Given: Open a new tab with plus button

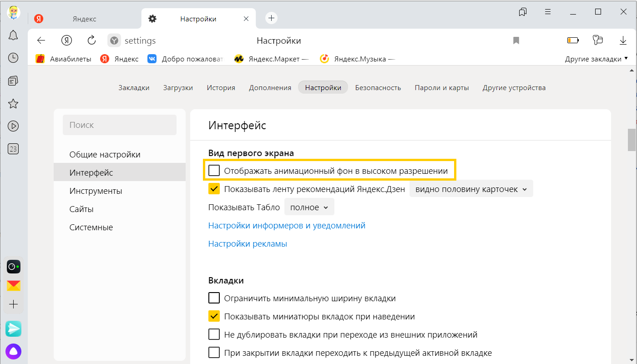Looking at the screenshot, I should [272, 18].
